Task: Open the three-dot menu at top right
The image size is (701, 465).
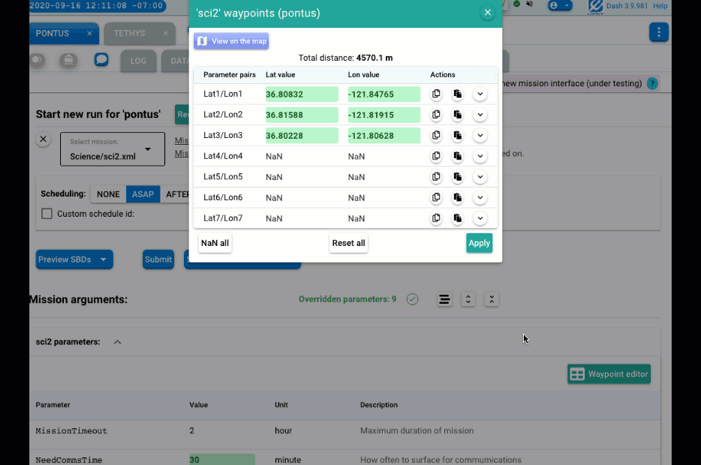Action: point(658,33)
